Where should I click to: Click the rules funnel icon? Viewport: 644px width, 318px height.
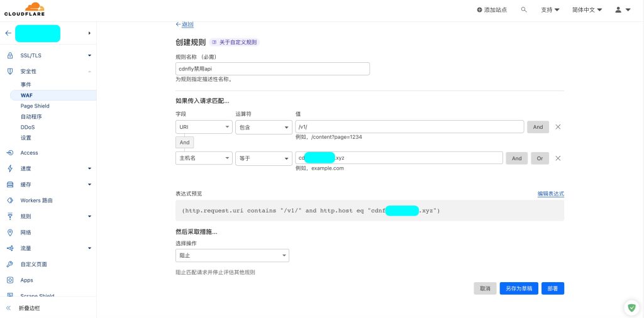pyautogui.click(x=10, y=217)
